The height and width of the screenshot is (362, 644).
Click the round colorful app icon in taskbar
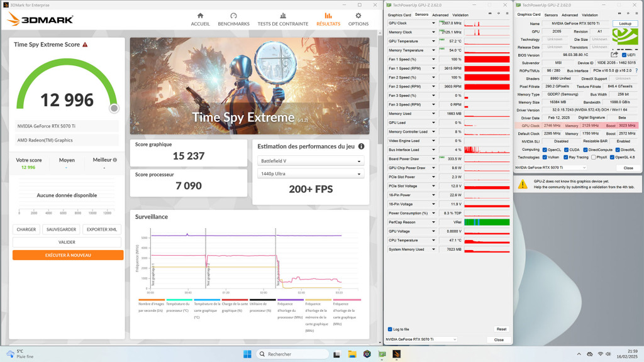click(367, 354)
